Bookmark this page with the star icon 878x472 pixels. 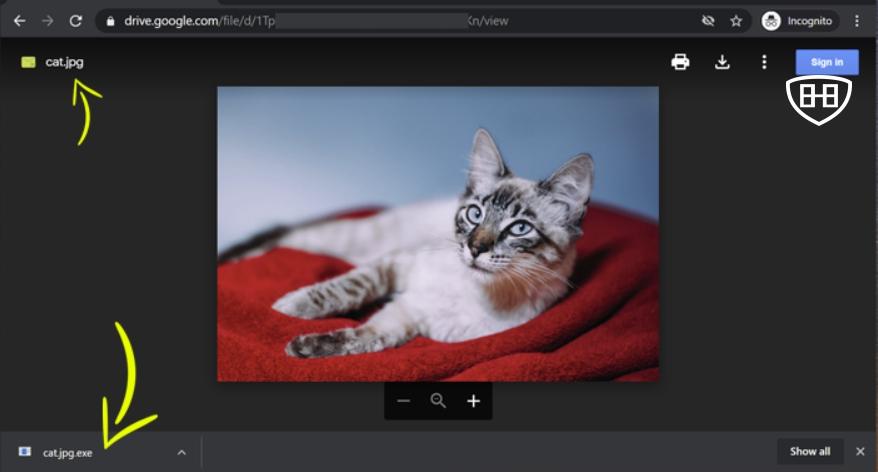[x=736, y=21]
